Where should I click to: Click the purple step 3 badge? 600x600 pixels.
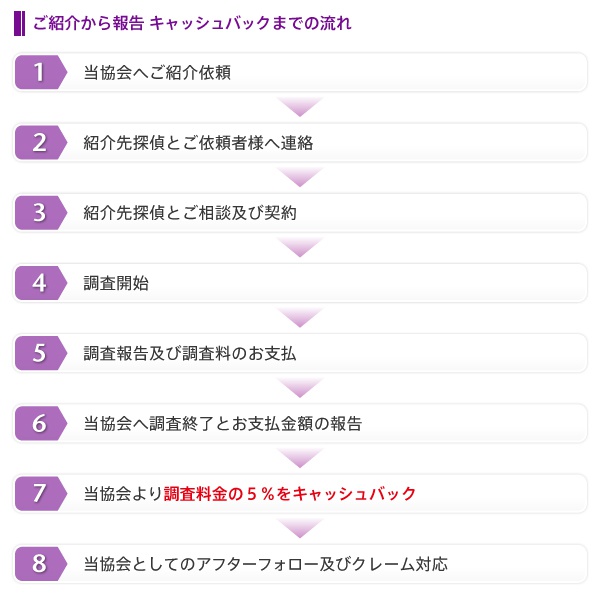41,213
